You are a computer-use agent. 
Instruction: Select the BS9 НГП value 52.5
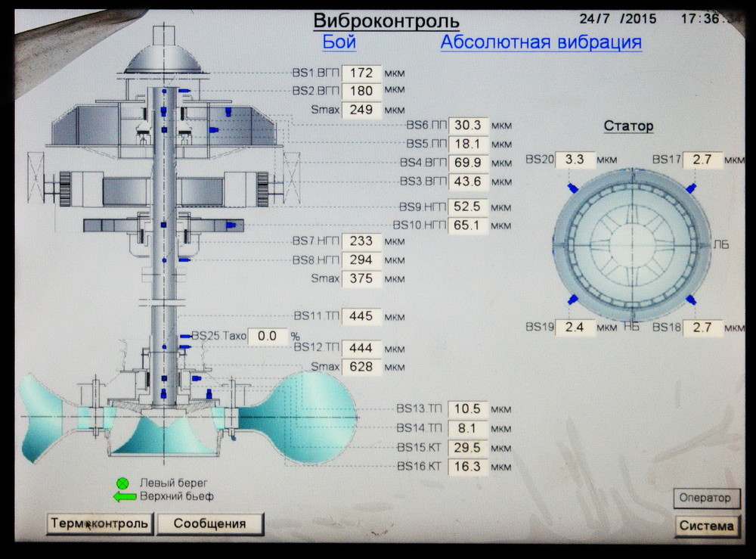pyautogui.click(x=468, y=207)
